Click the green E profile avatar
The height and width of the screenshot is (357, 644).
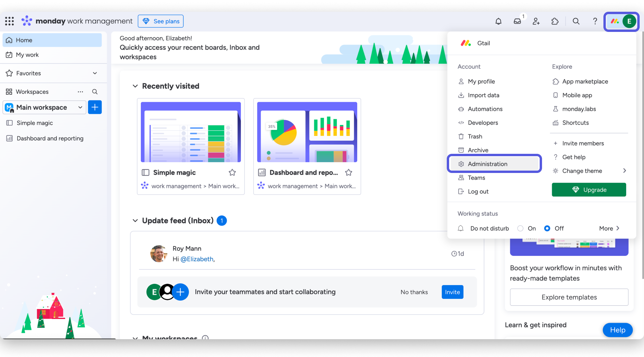629,21
